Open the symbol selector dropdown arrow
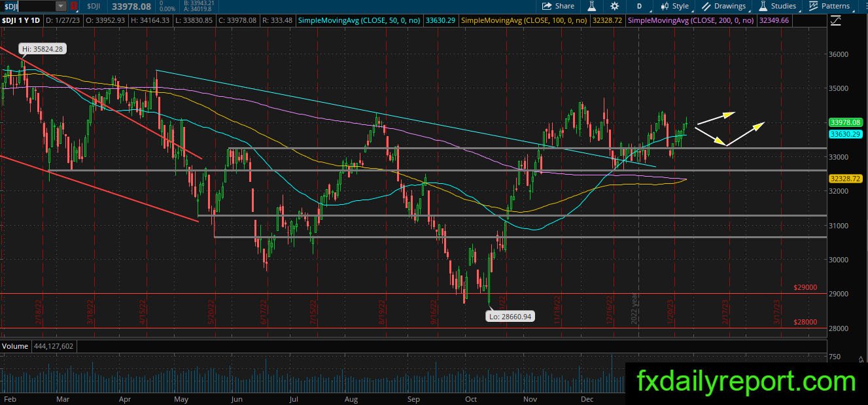 (61, 6)
